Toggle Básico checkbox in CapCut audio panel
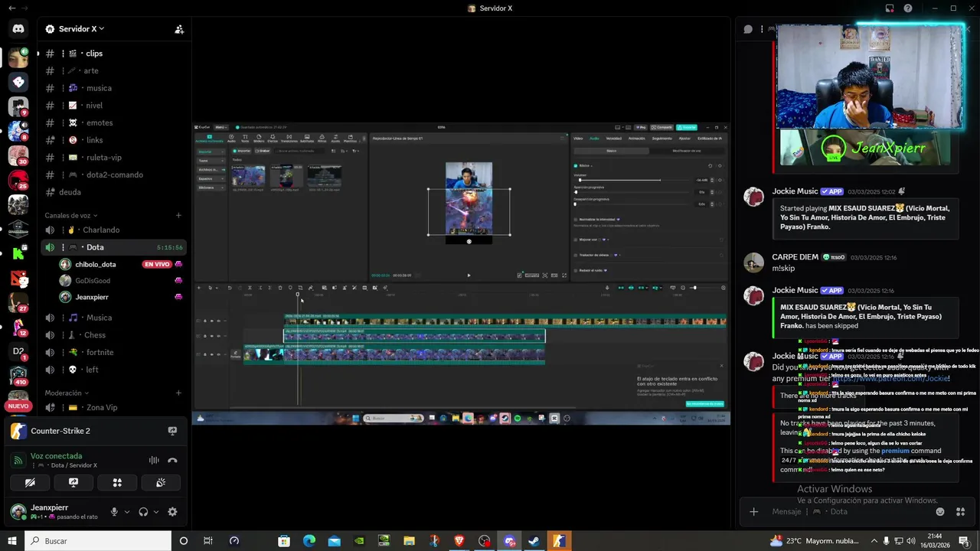980x551 pixels. (576, 165)
